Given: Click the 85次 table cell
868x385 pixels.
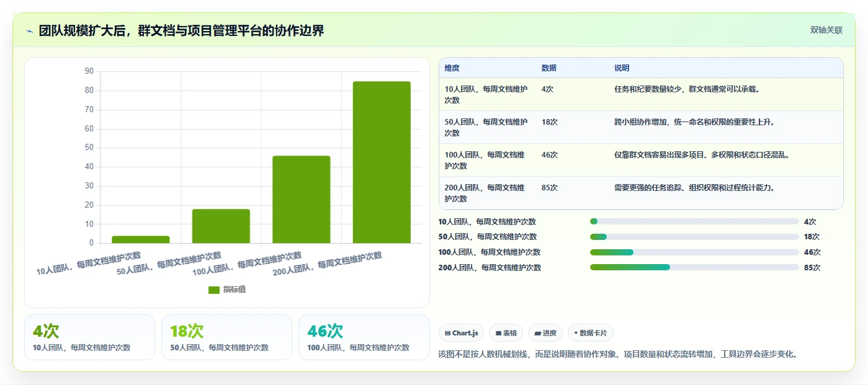Looking at the screenshot, I should pyautogui.click(x=550, y=188).
